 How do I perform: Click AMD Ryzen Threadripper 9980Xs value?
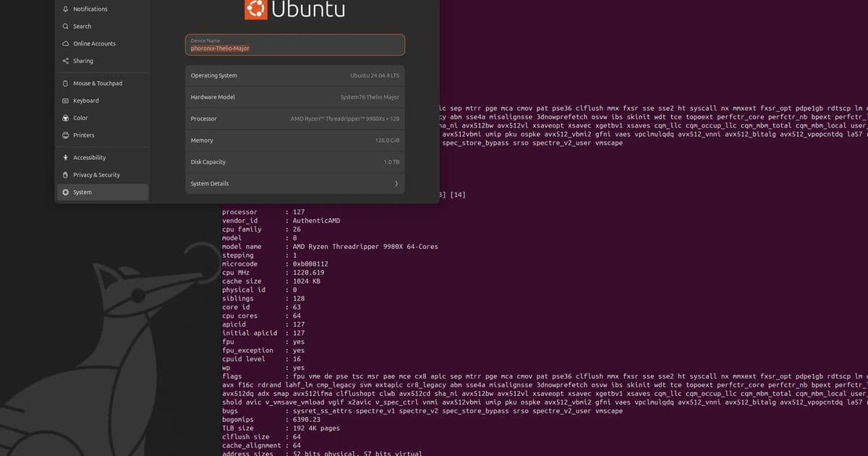[345, 119]
